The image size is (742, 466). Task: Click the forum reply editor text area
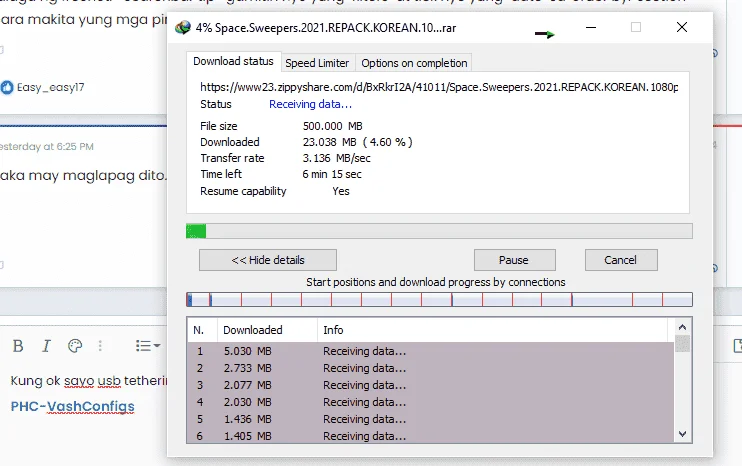[x=83, y=412]
